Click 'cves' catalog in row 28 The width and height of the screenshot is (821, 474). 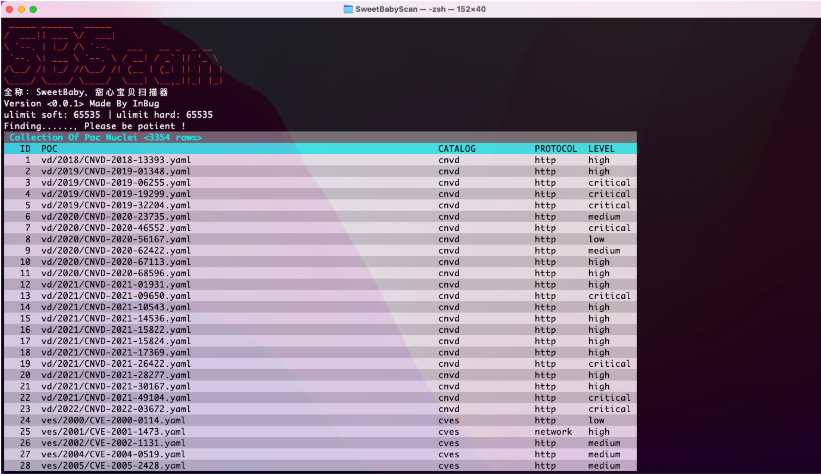click(449, 465)
